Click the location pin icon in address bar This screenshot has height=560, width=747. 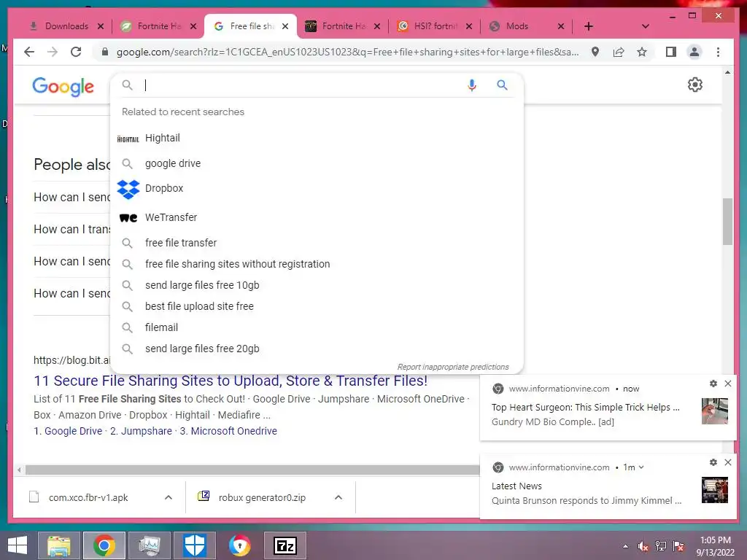(595, 52)
